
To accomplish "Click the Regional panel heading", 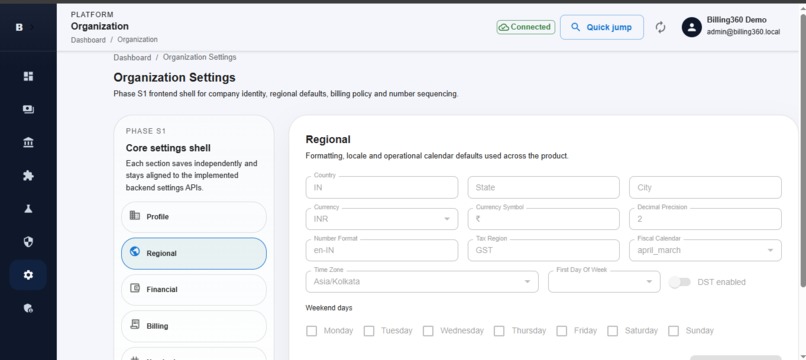I will click(328, 139).
